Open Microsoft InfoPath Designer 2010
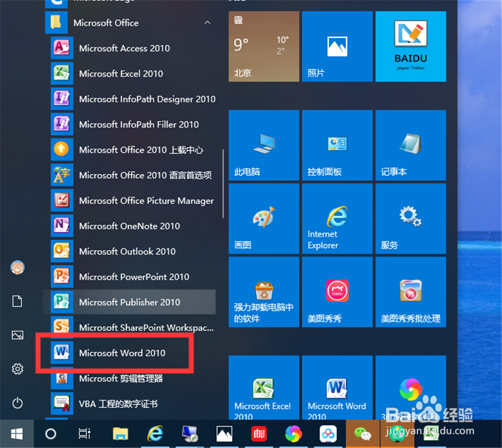 (x=130, y=99)
